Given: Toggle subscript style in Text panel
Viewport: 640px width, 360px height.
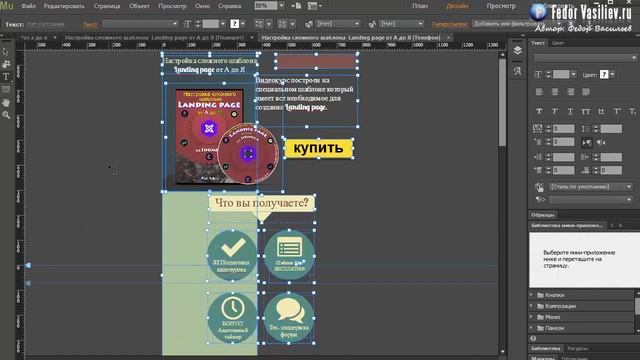Looking at the screenshot, I should pyautogui.click(x=632, y=111).
